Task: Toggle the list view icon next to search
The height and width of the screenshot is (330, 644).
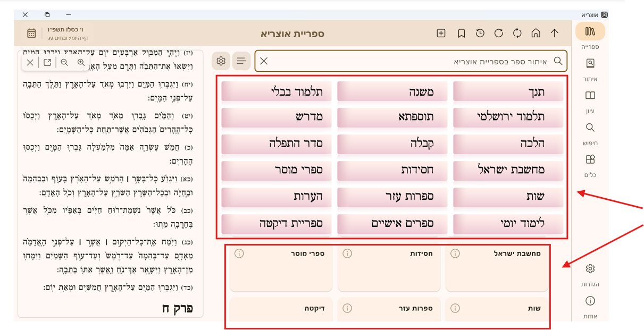Action: point(241,61)
